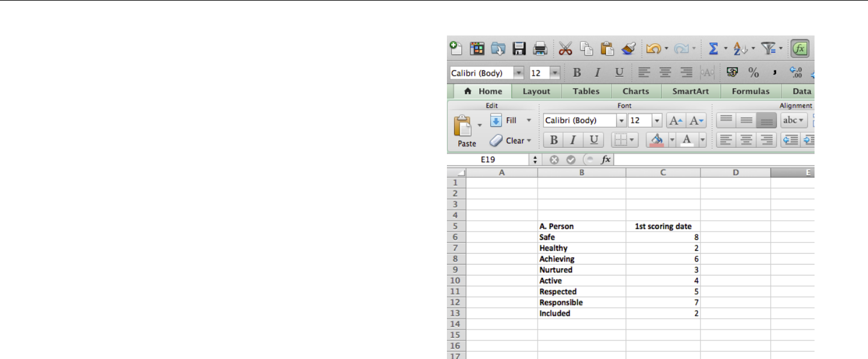Expand the Fill dropdown in Edit group
868x359 pixels.
tap(529, 120)
